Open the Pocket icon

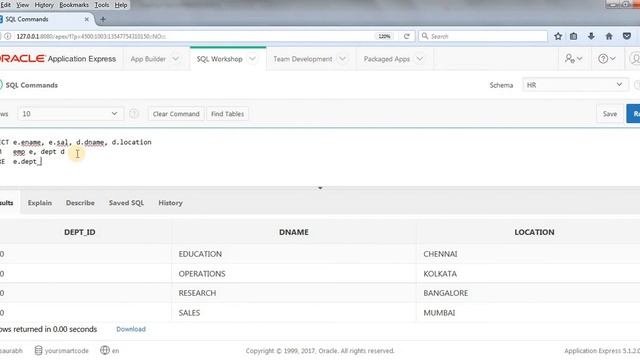pyautogui.click(x=627, y=36)
